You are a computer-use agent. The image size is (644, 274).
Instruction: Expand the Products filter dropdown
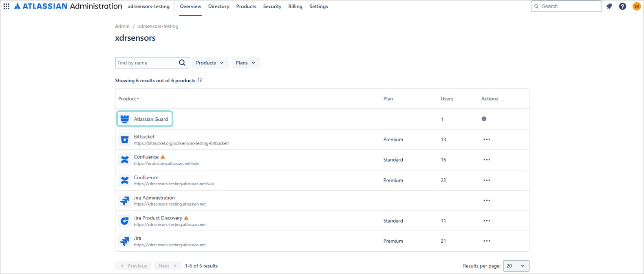[210, 63]
